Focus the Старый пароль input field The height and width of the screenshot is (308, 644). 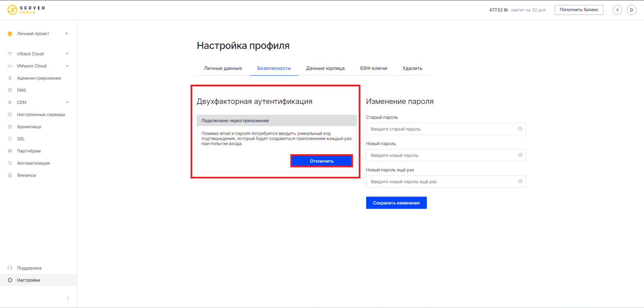446,129
